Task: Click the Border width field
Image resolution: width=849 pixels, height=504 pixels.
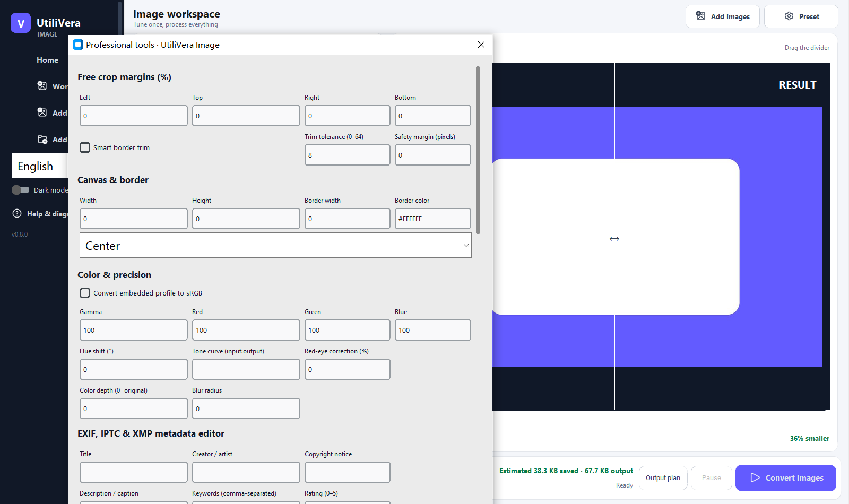Action: coord(348,219)
